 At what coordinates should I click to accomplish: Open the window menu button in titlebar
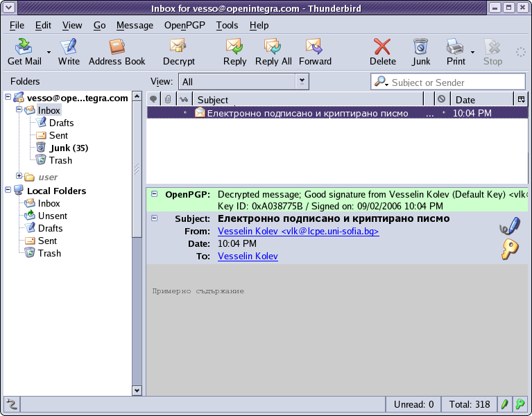[9, 8]
